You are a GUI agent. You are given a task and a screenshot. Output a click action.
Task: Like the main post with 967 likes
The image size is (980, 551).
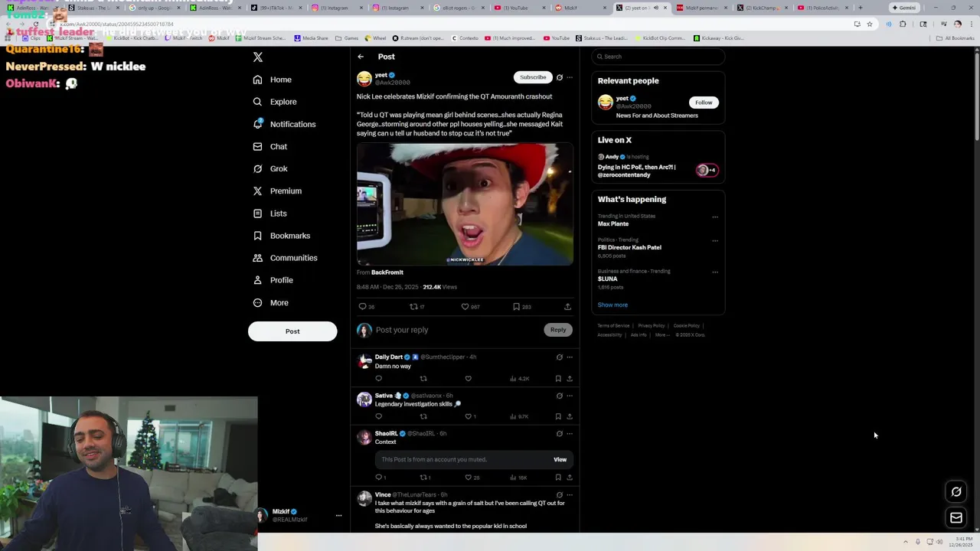465,306
